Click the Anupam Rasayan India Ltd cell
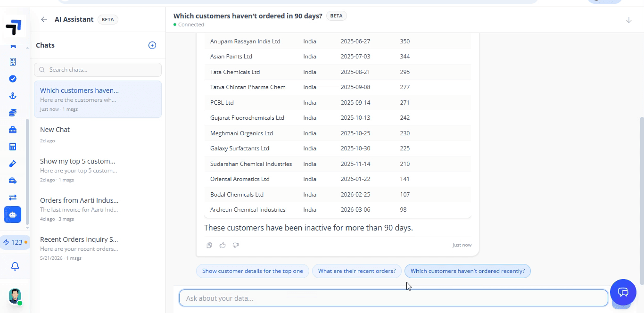Image resolution: width=644 pixels, height=313 pixels. tap(245, 41)
